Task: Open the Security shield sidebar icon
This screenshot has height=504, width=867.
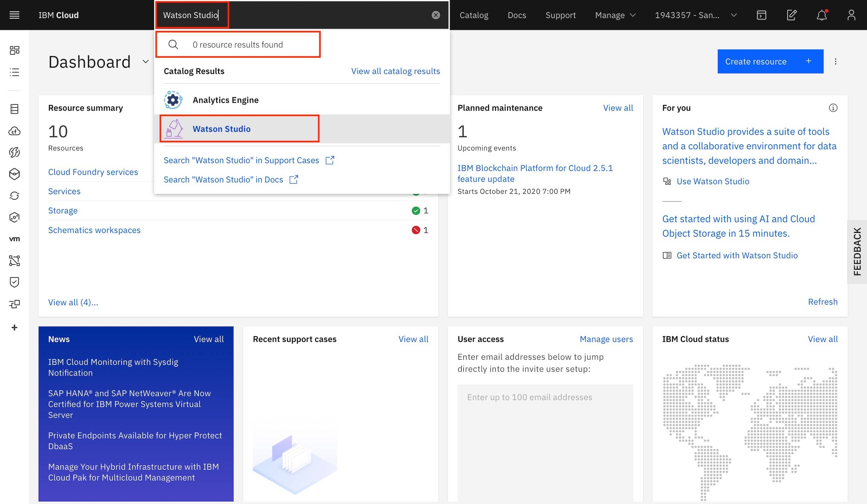Action: (x=14, y=282)
